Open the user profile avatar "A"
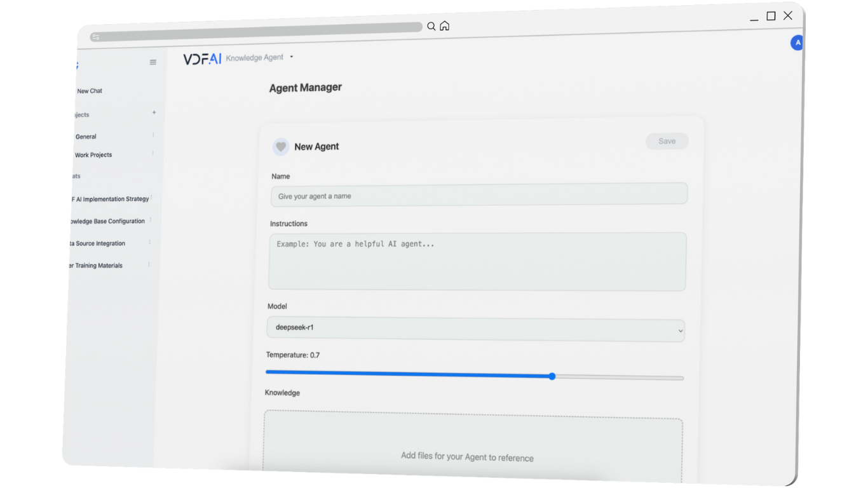Image resolution: width=868 pixels, height=488 pixels. point(797,43)
